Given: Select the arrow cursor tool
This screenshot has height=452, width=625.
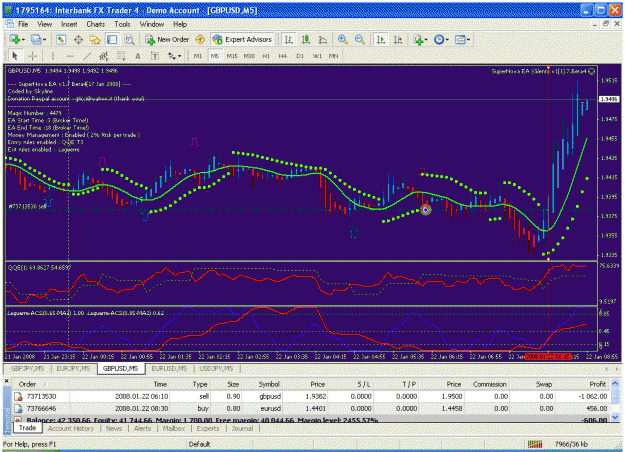Looking at the screenshot, I should coord(15,56).
